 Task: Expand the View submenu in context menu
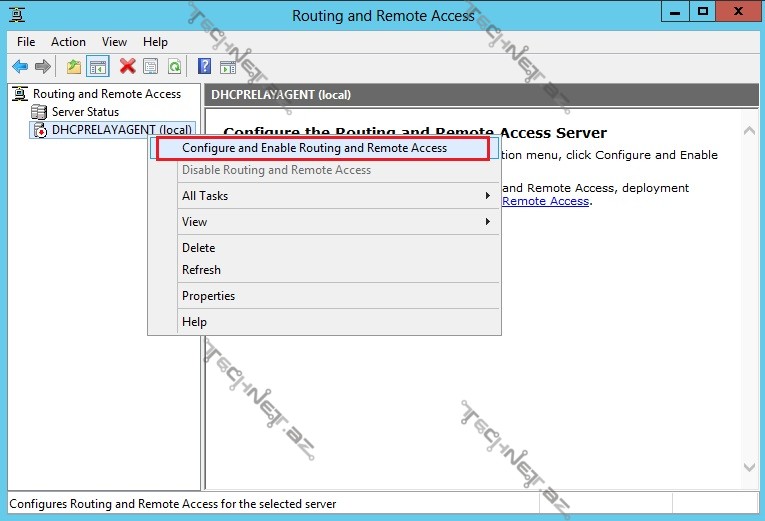pos(324,222)
